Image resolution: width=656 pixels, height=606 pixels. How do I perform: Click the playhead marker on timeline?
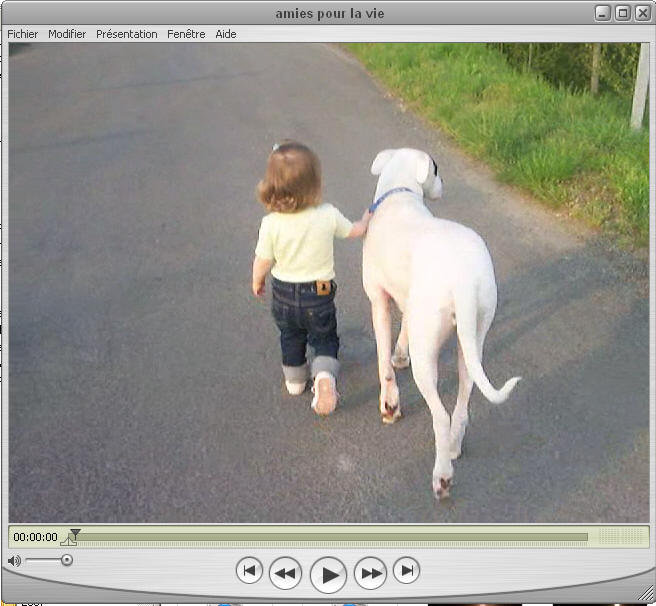tap(75, 533)
